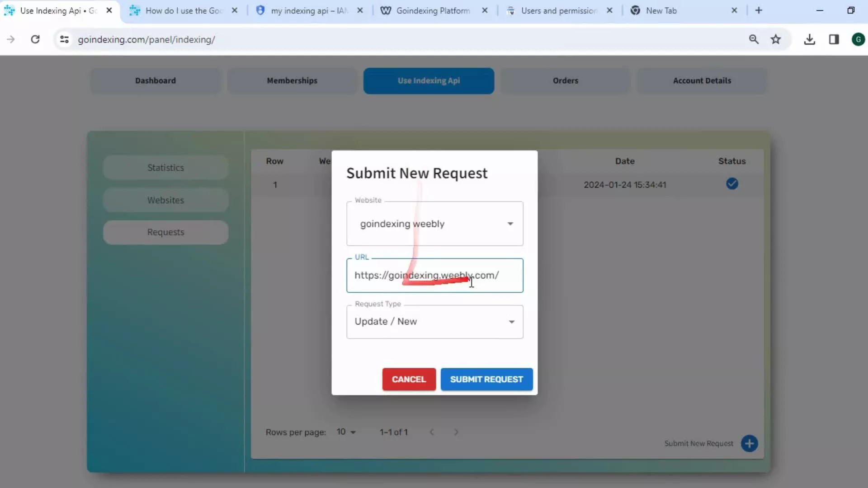
Task: Reload the goindexing page
Action: pyautogui.click(x=35, y=39)
